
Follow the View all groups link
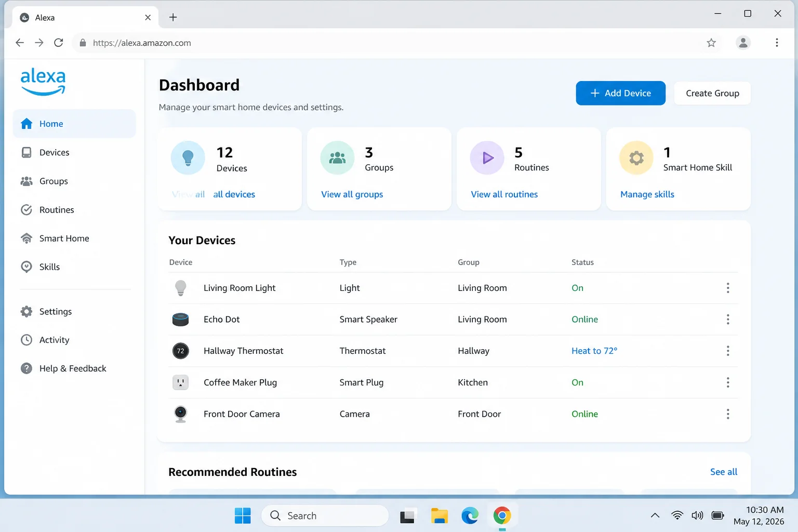click(352, 194)
